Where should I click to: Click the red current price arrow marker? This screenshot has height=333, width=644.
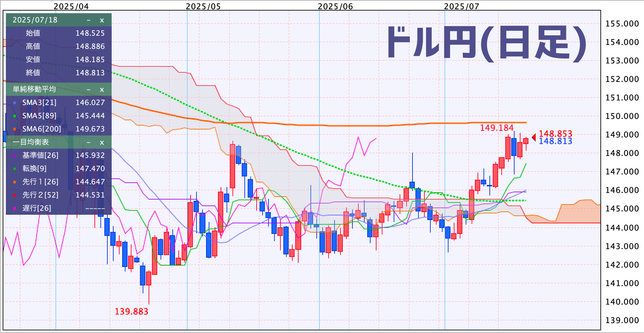pyautogui.click(x=534, y=137)
